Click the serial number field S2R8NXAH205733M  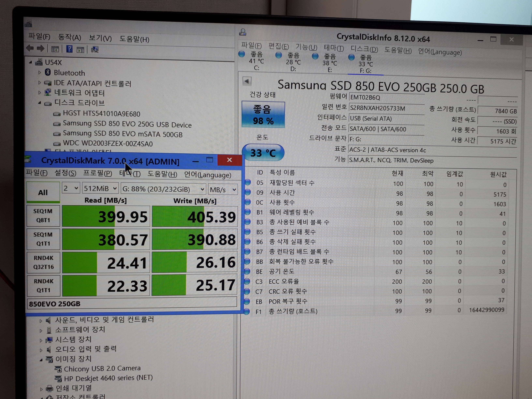point(386,108)
